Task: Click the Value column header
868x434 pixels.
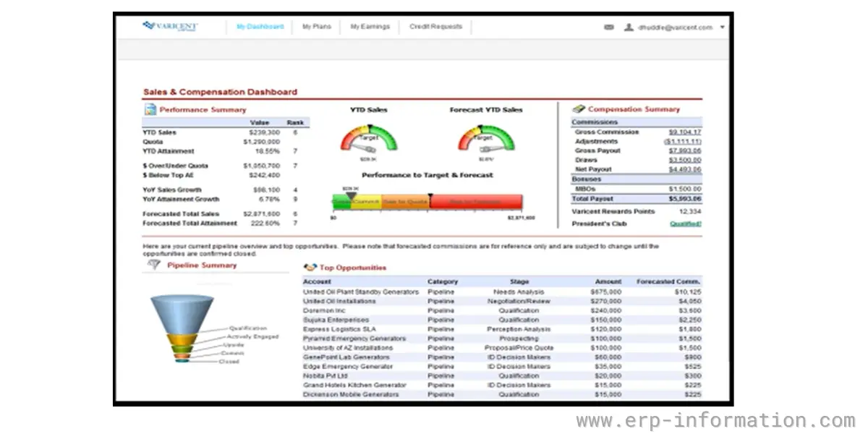Action: tap(260, 122)
